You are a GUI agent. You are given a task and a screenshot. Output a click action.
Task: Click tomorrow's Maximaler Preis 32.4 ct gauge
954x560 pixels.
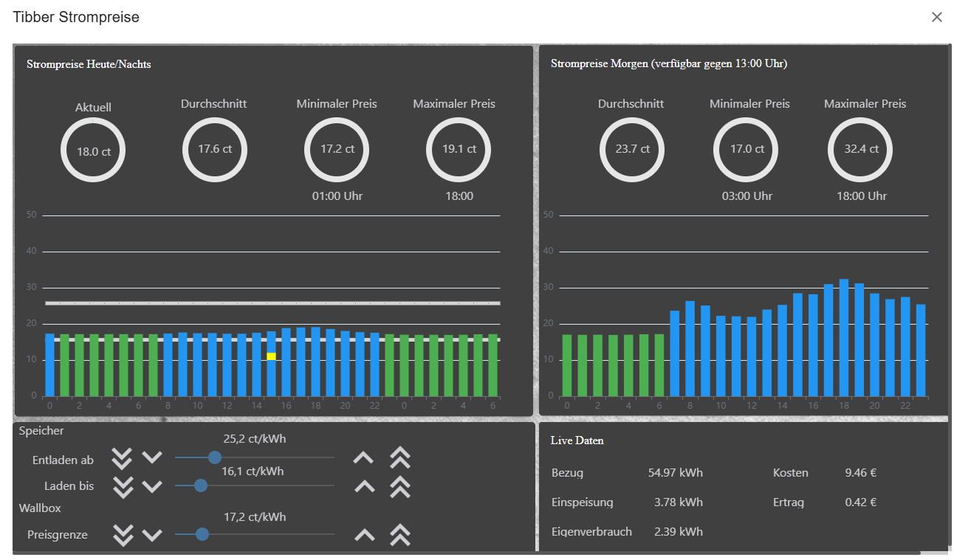tap(860, 149)
